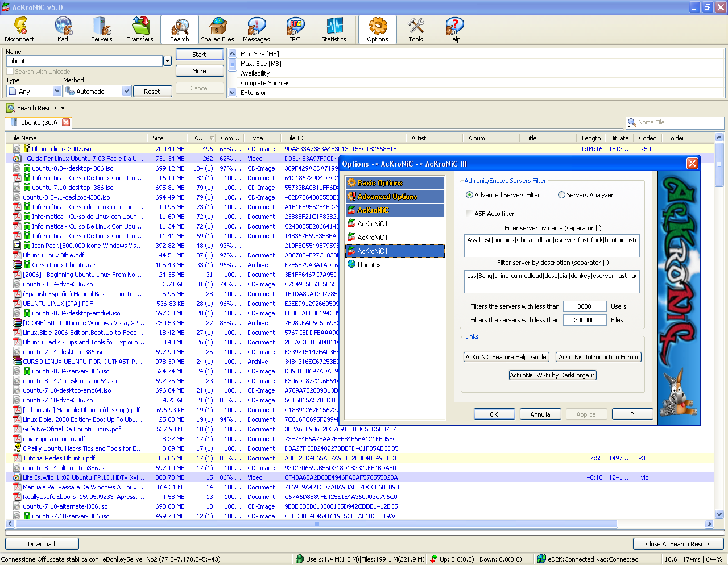Click the Nome File filter magnifier icon
The height and width of the screenshot is (565, 728).
point(632,123)
